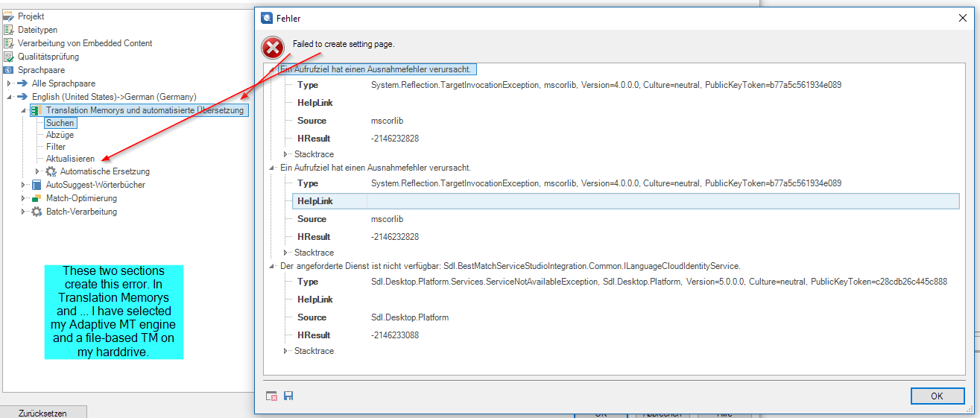Viewport: 980px width, 418px height.
Task: Expand the AutoSuggest-Wörterbücher node
Action: 23,185
